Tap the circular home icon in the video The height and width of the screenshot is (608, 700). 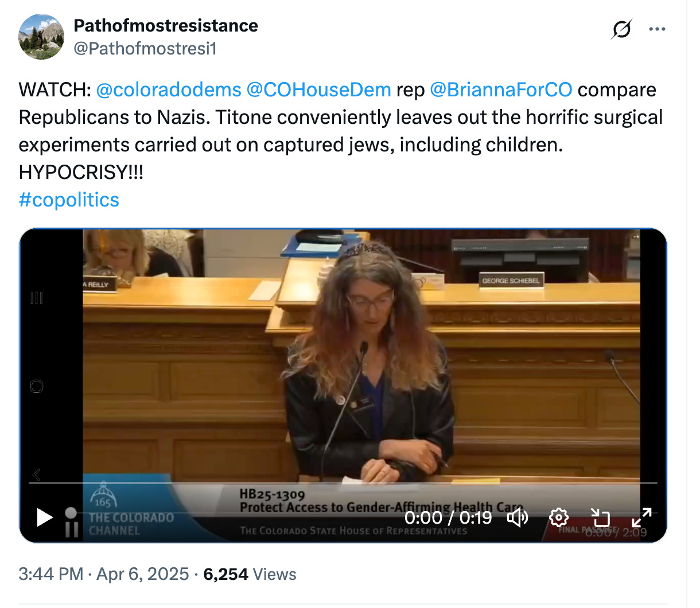click(36, 387)
